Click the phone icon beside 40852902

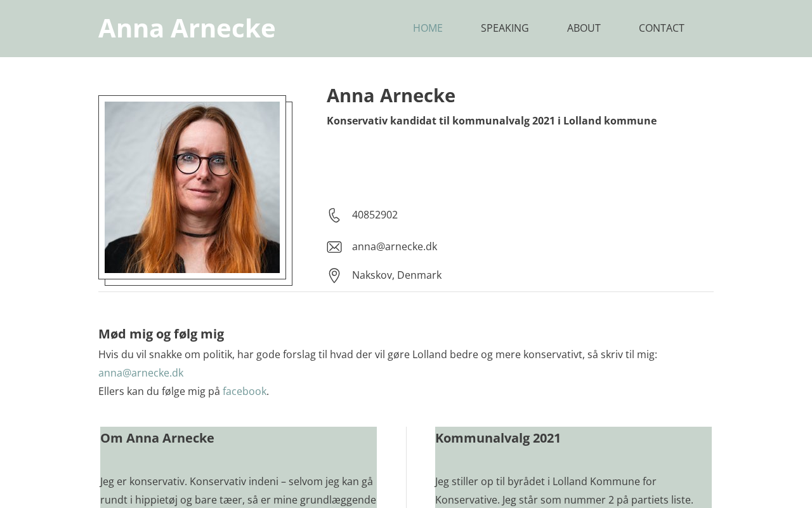click(x=334, y=215)
